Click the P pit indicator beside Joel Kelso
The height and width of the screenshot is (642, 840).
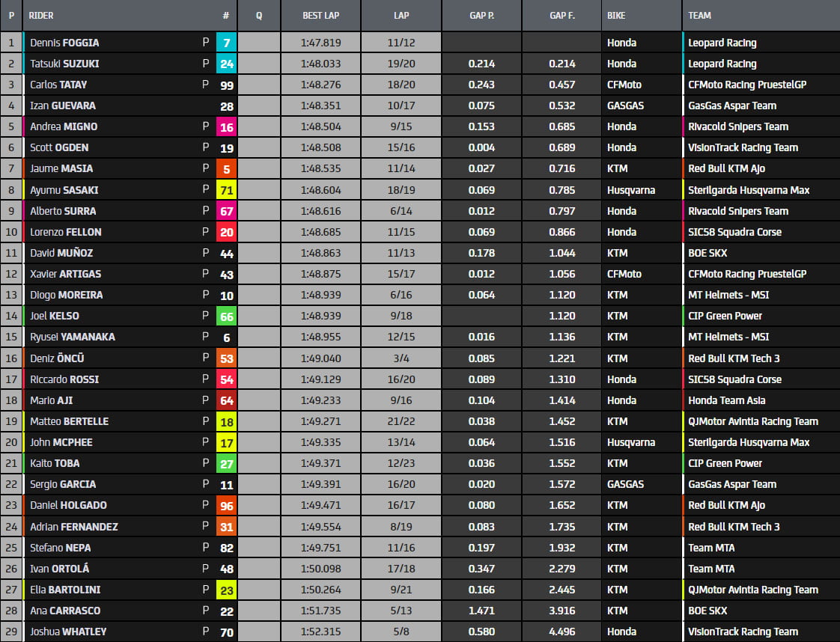[x=205, y=316]
